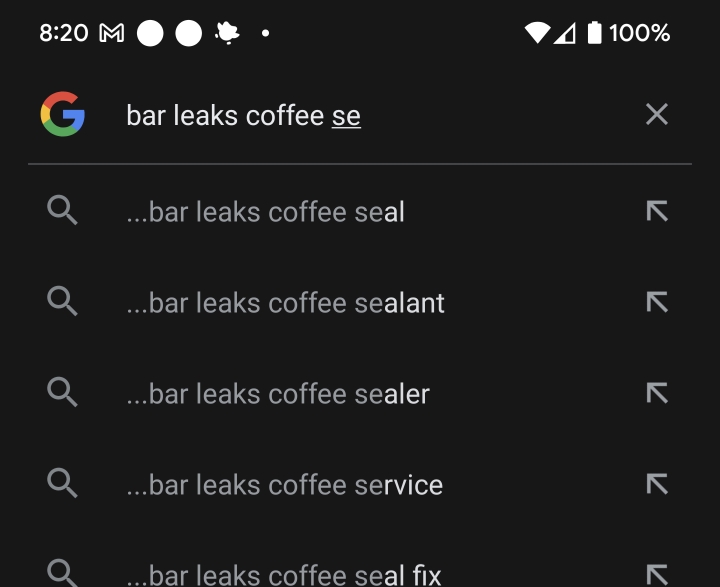
Task: Choose the 'bar leaks coffee service' suggestion
Action: click(x=360, y=484)
